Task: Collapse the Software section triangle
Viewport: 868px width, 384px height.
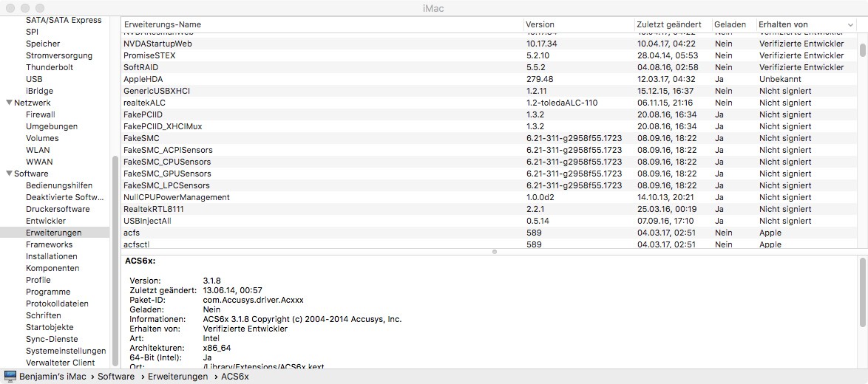Action: click(x=9, y=174)
